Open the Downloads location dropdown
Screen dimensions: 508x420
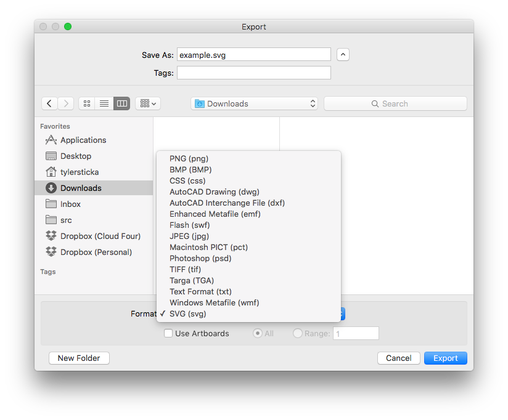click(x=254, y=103)
